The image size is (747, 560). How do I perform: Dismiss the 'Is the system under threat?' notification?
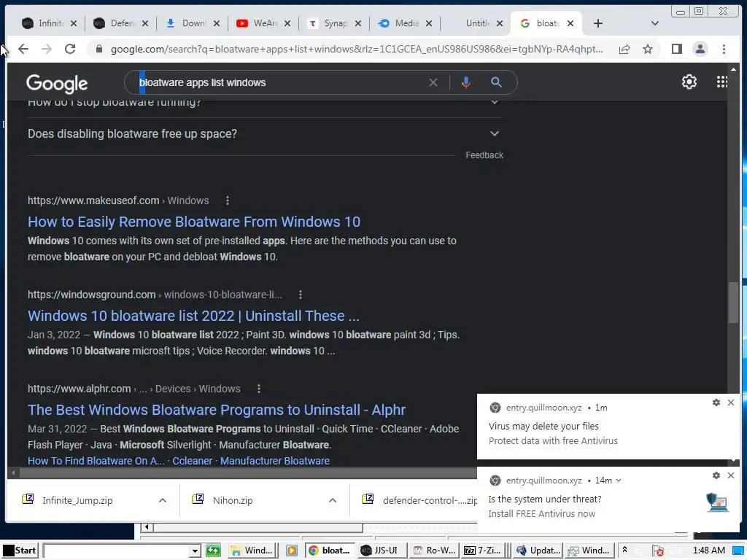coord(731,475)
